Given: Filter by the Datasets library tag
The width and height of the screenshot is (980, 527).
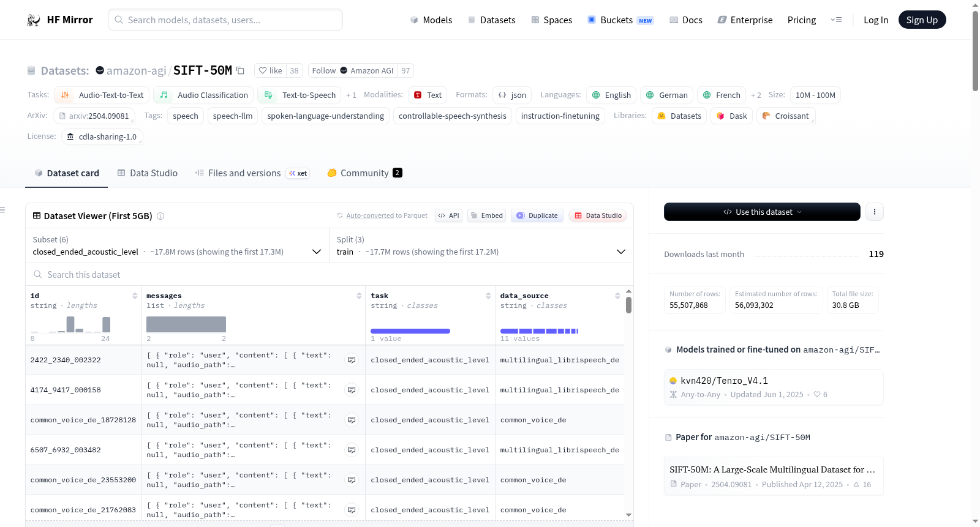Looking at the screenshot, I should [679, 116].
